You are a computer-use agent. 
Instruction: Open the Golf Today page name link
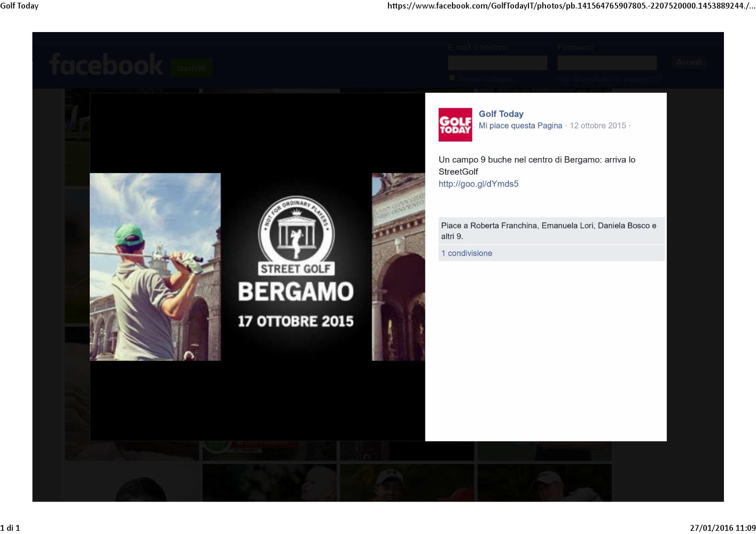pyautogui.click(x=501, y=114)
